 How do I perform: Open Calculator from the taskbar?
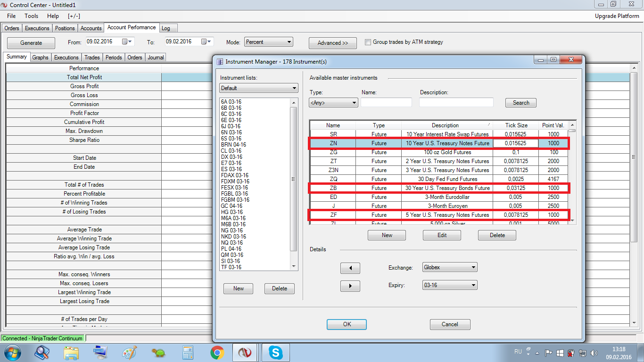[x=188, y=353]
